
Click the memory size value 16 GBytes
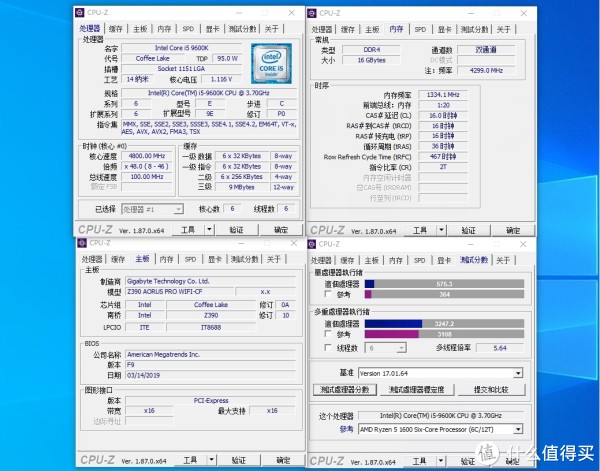(x=371, y=60)
